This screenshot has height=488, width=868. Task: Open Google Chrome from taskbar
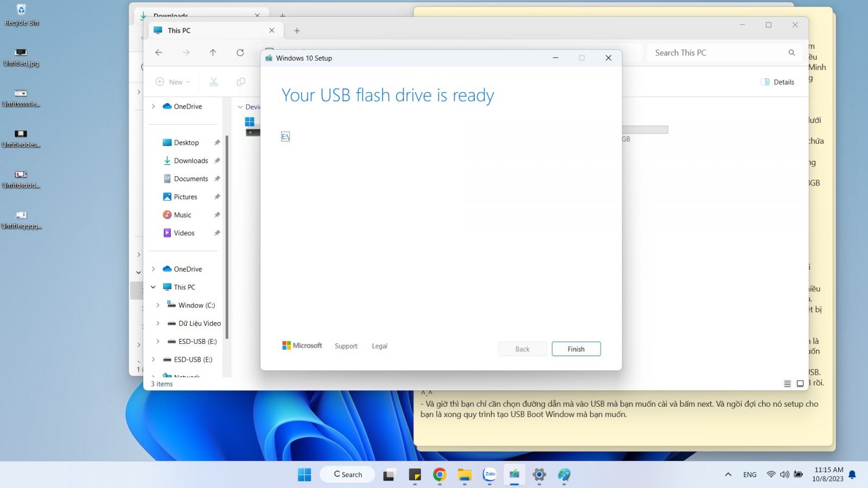pos(439,475)
